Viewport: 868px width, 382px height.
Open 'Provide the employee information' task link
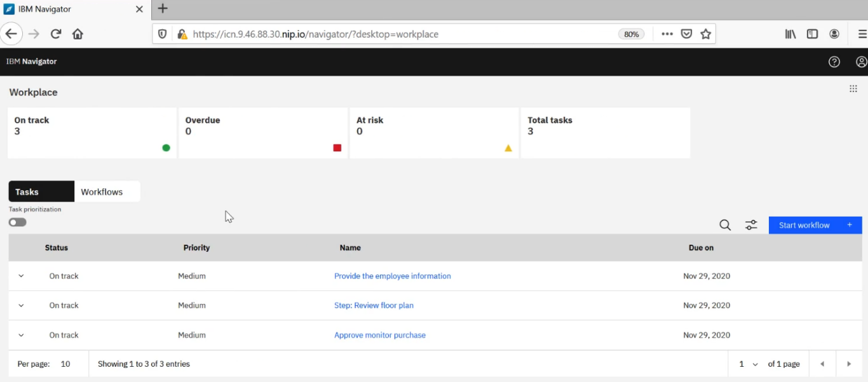393,276
